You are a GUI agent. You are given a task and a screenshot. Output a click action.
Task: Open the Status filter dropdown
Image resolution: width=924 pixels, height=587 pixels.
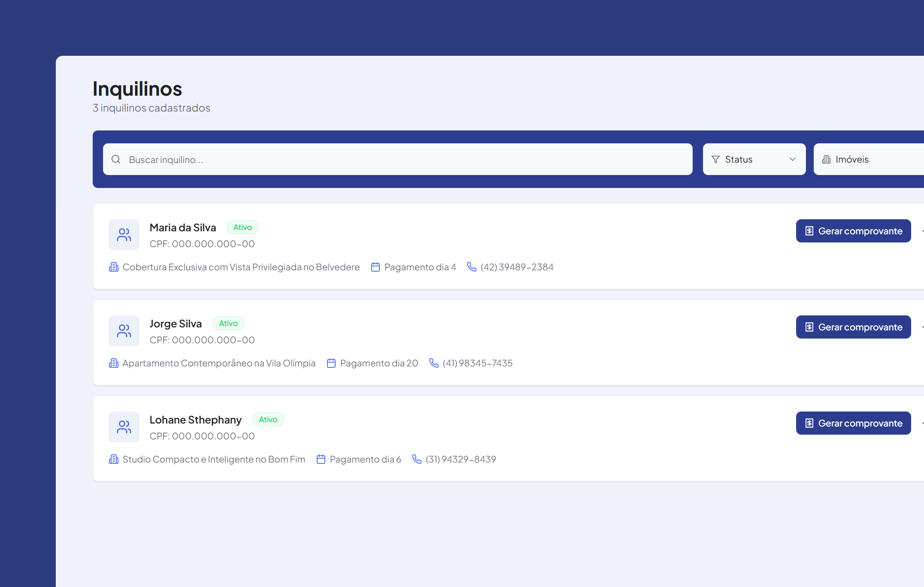tap(754, 159)
